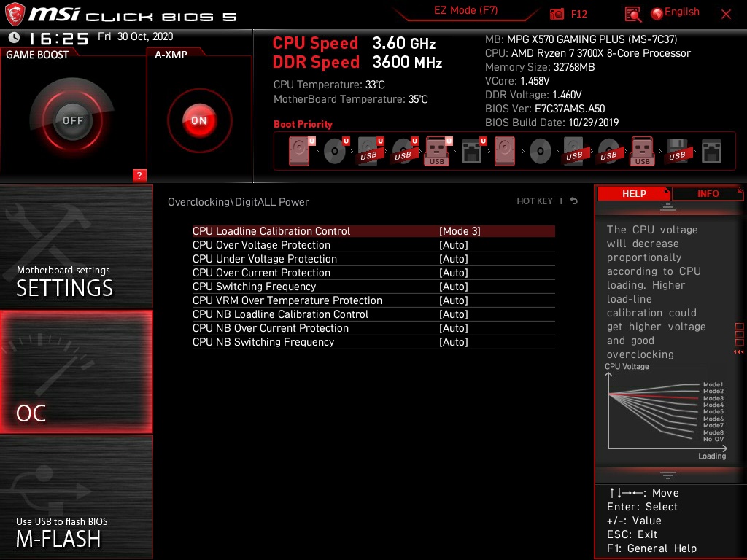
Task: Open CPU VRM Over Temperature Protection [Auto] value
Action: [454, 300]
